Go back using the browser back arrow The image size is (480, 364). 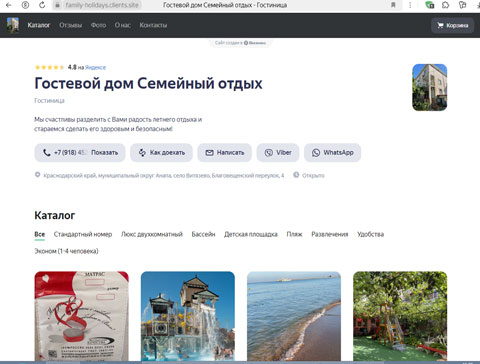(9, 5)
